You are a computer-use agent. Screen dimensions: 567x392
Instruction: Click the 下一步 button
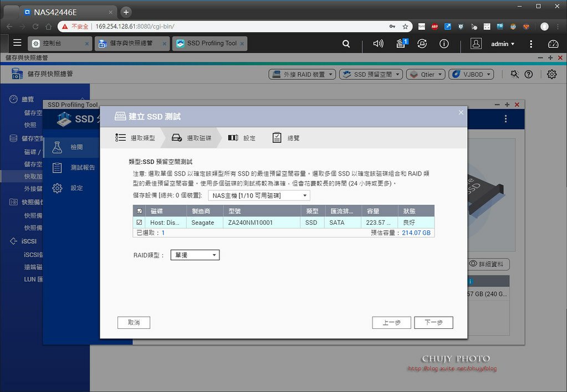tap(433, 322)
